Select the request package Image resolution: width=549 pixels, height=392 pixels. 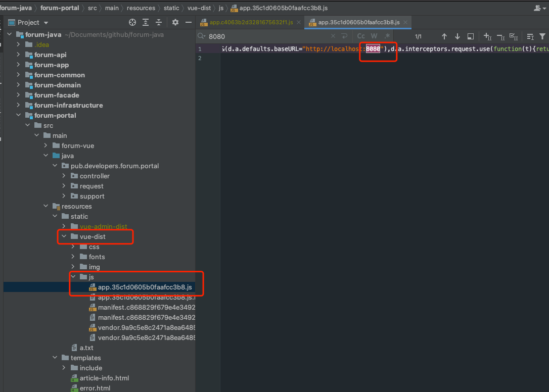coord(91,186)
